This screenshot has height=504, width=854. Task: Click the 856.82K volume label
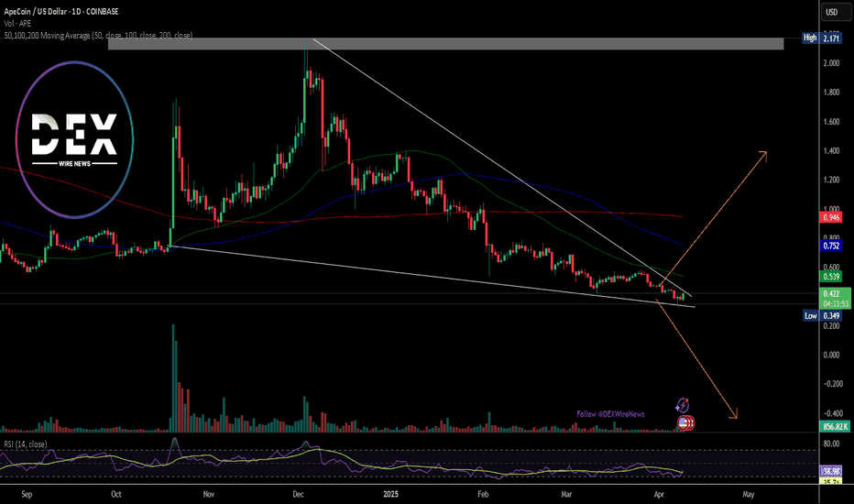pyautogui.click(x=835, y=427)
